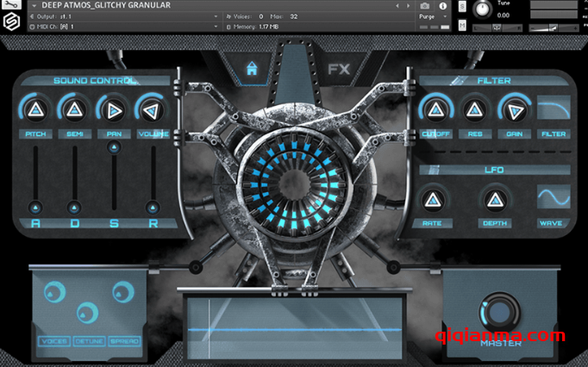Click the Filter Cutoff knob

click(x=435, y=109)
